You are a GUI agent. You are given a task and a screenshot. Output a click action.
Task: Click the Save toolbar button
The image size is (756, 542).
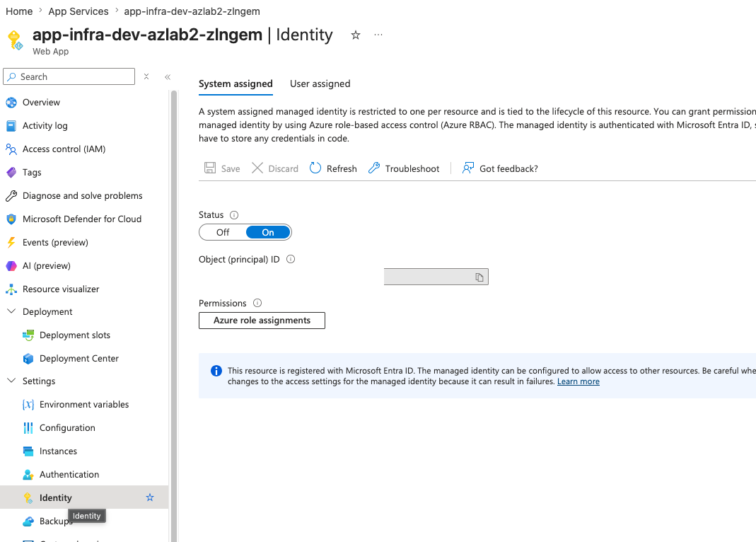click(222, 168)
